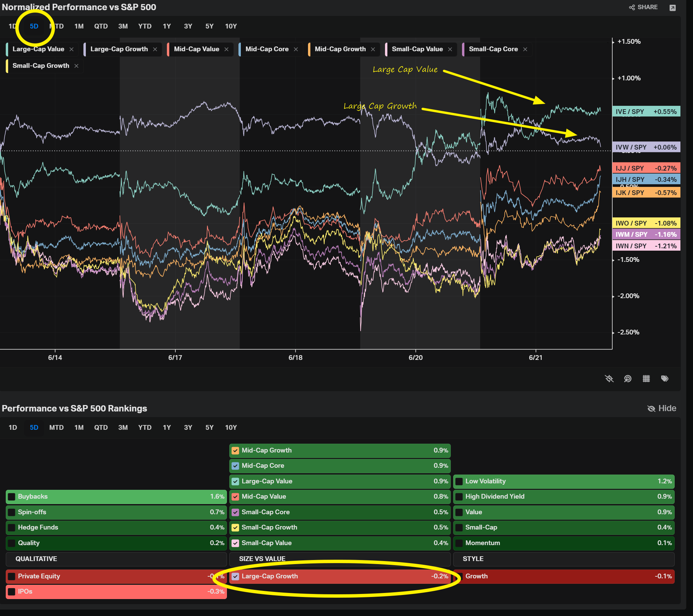Select 3M range on chart
693x616 pixels.
[123, 26]
